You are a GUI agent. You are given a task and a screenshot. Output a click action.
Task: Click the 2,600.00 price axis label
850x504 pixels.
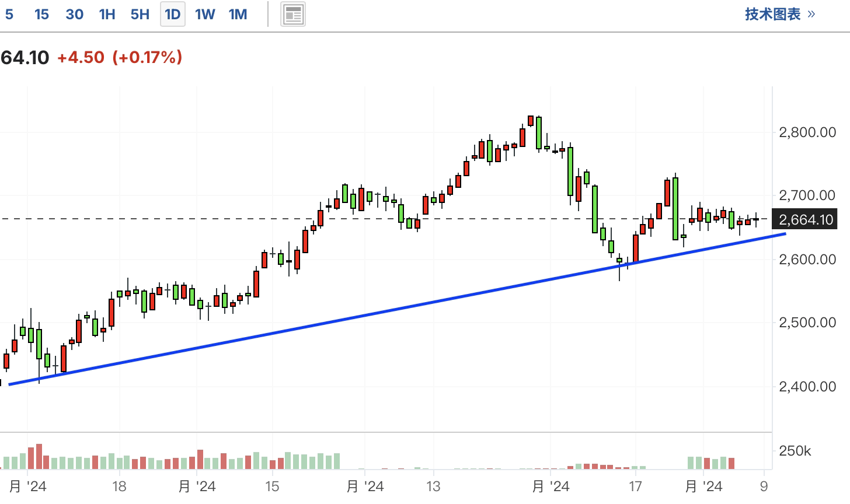point(807,259)
